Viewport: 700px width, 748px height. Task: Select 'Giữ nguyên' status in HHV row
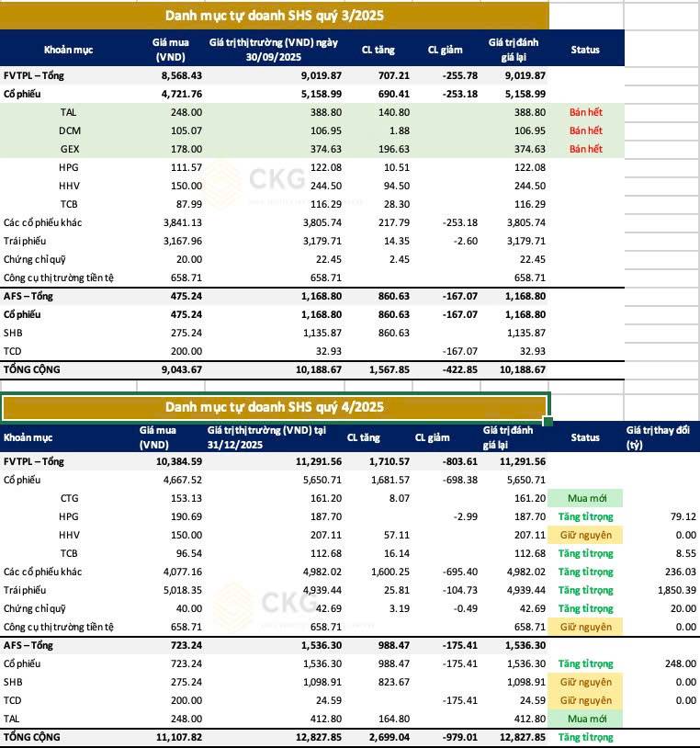[586, 535]
